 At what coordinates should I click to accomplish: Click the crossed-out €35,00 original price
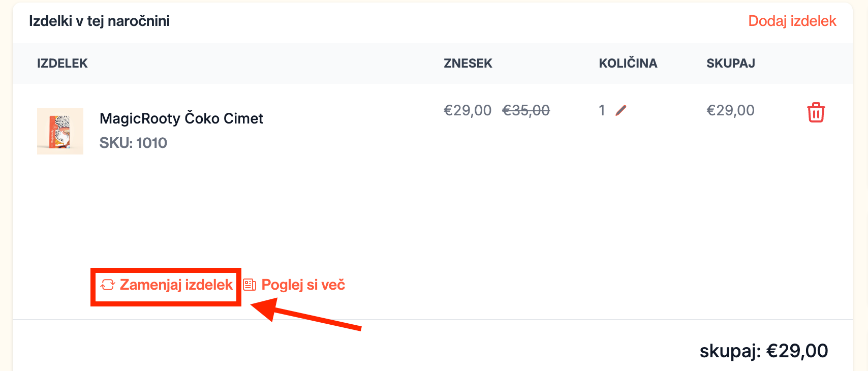[526, 110]
